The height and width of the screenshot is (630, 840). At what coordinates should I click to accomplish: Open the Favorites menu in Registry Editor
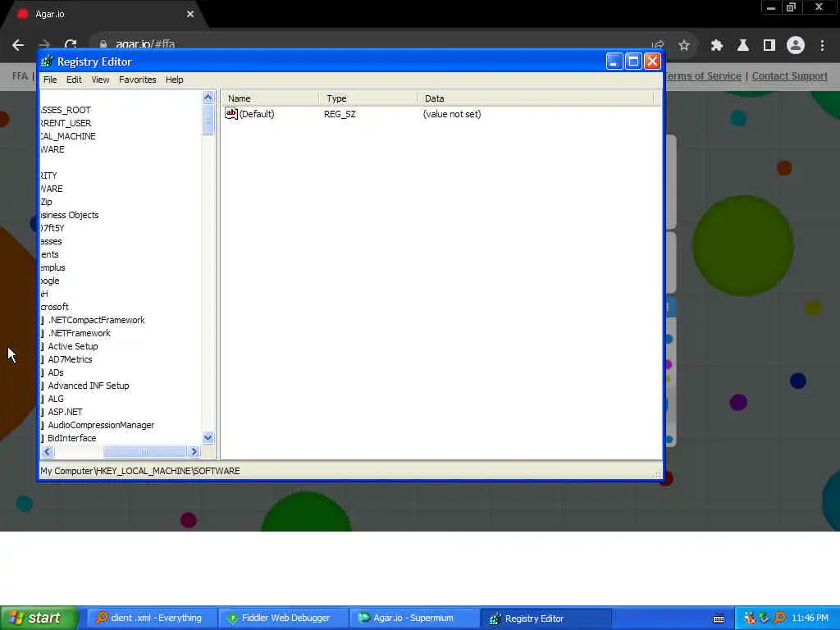click(138, 80)
